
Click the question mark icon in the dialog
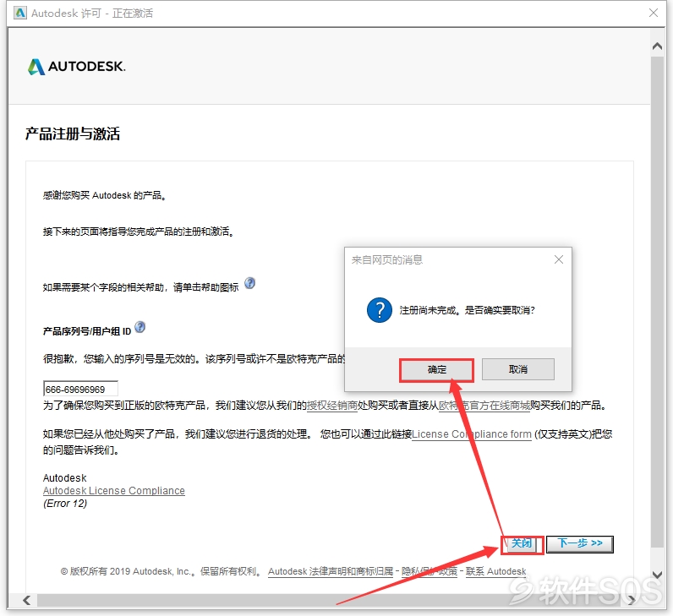[x=380, y=310]
